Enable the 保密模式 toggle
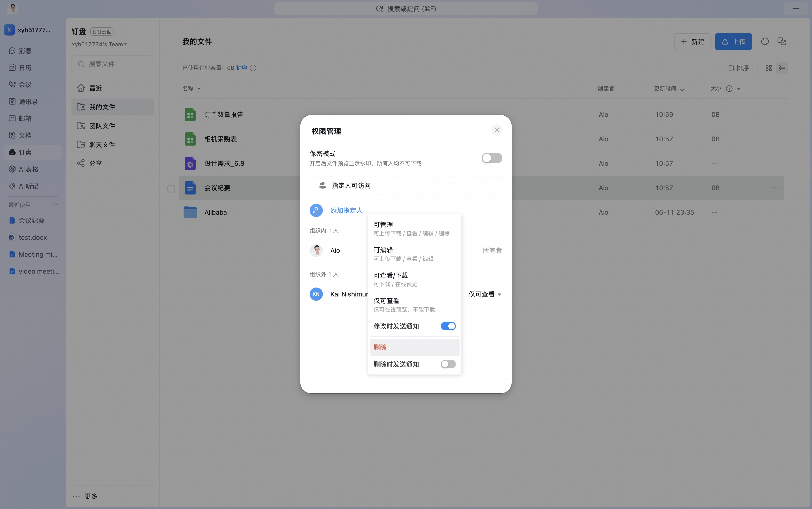812x509 pixels. [x=492, y=158]
